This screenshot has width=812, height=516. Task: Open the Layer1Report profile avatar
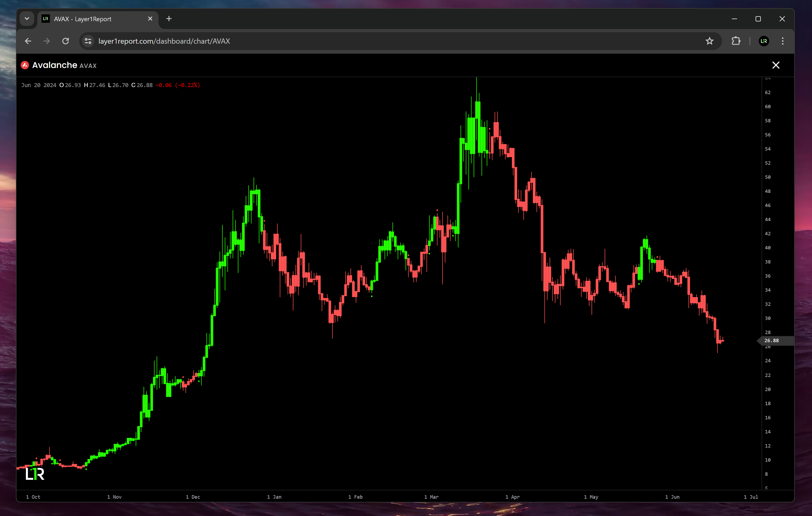point(764,41)
